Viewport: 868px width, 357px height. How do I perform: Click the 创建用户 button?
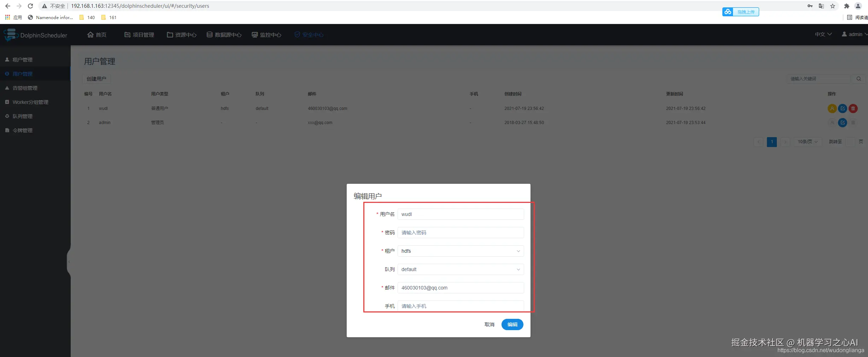(96, 79)
